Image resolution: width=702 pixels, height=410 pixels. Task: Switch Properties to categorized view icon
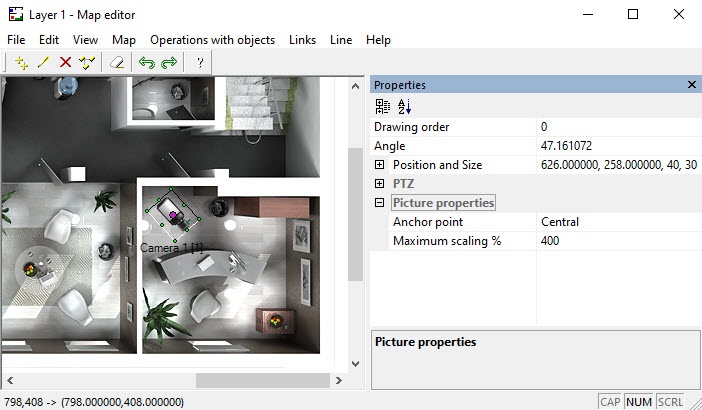382,107
